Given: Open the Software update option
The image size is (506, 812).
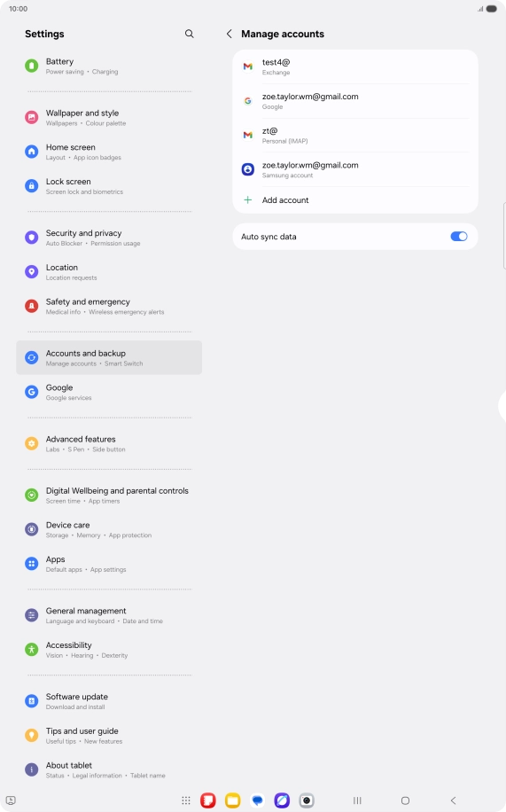Looking at the screenshot, I should (x=109, y=701).
